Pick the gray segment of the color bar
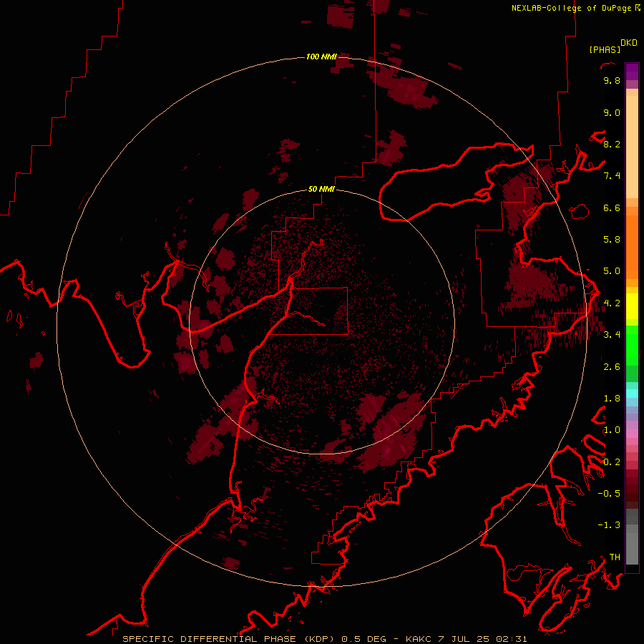This screenshot has height=644, width=644. click(632, 536)
